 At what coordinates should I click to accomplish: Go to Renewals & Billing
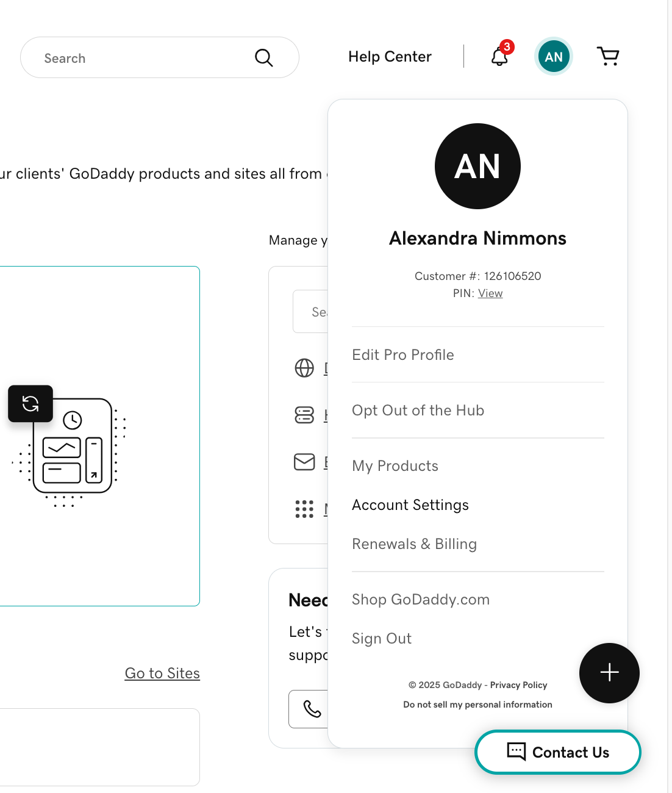414,544
